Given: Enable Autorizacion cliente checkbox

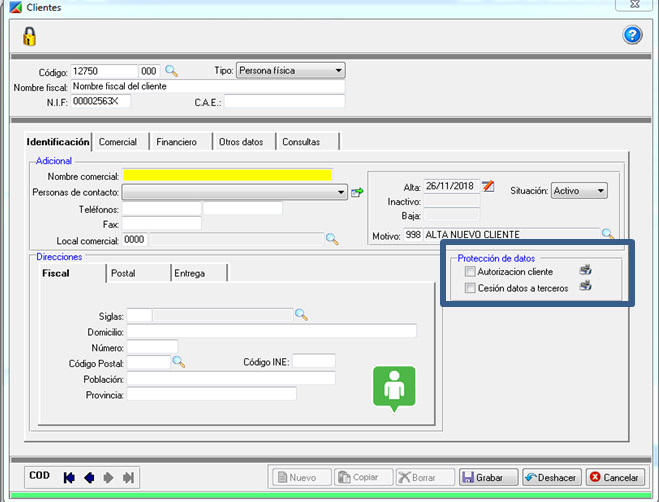Looking at the screenshot, I should coord(470,272).
